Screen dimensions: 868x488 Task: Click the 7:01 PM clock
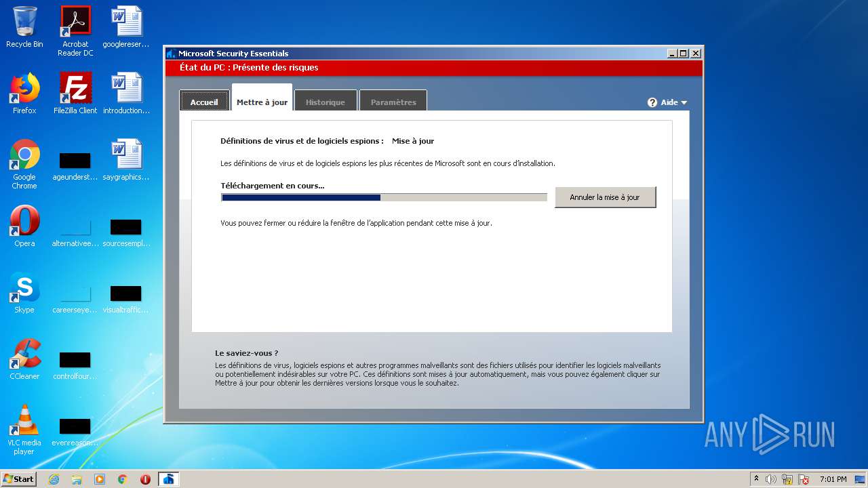833,479
